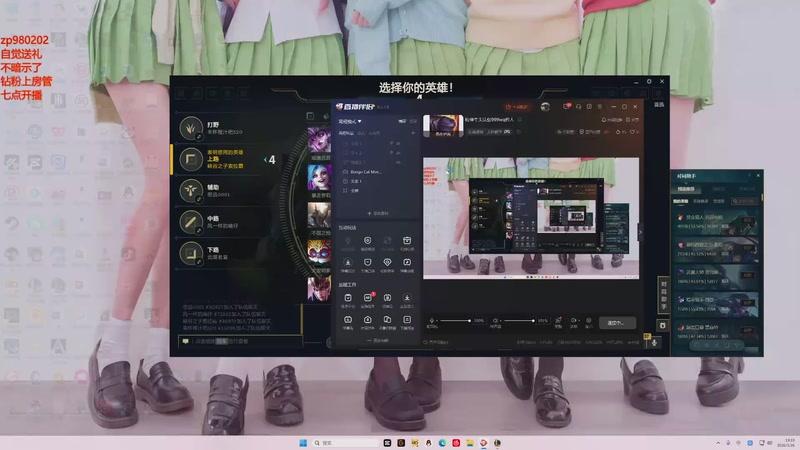Click the search box in 对局助手 panel

745,201
